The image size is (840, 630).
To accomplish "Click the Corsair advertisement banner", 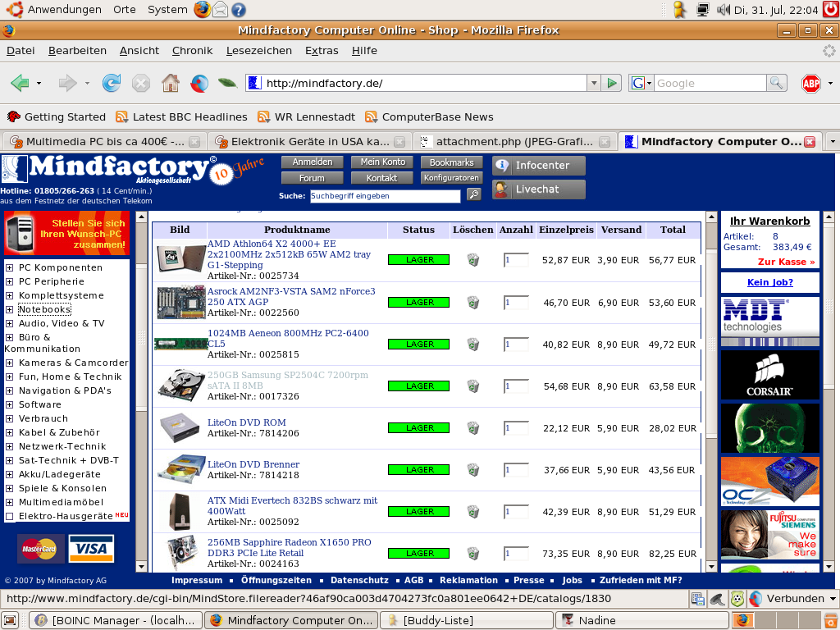I will click(x=769, y=375).
